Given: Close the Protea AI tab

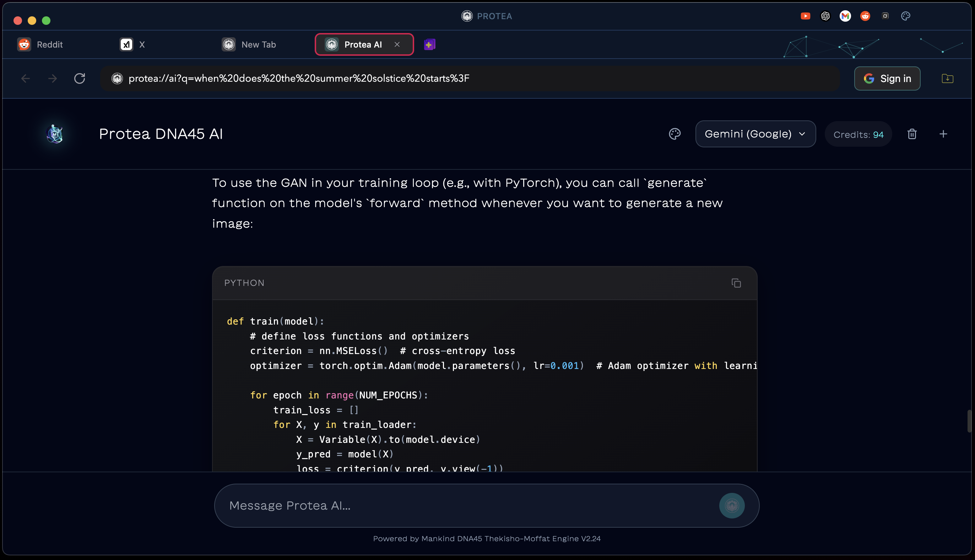Looking at the screenshot, I should coord(397,45).
